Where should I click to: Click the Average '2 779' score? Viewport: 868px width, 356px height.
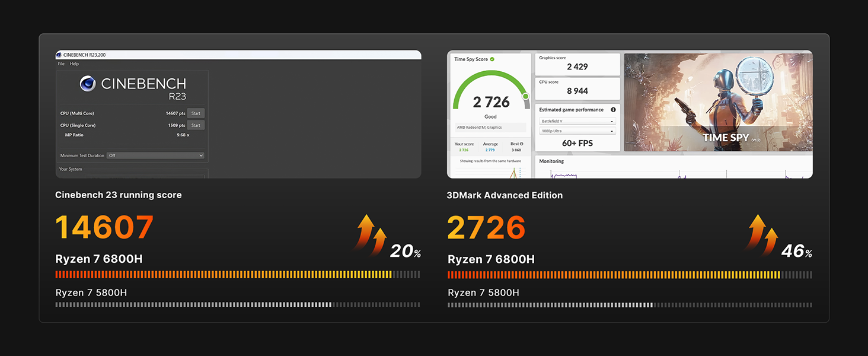pyautogui.click(x=490, y=150)
